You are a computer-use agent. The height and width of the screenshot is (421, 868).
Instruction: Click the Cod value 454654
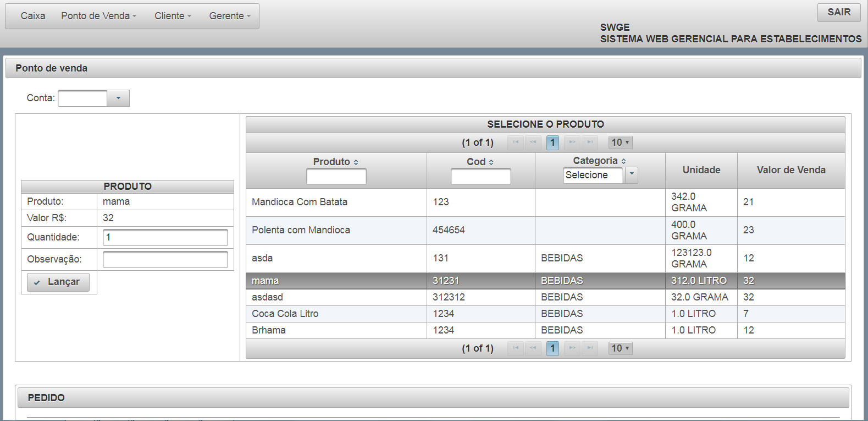449,230
